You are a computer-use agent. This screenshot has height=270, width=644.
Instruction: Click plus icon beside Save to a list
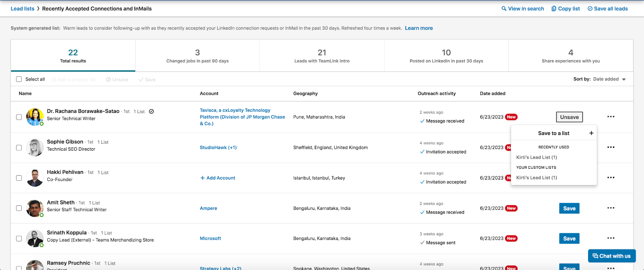(591, 133)
